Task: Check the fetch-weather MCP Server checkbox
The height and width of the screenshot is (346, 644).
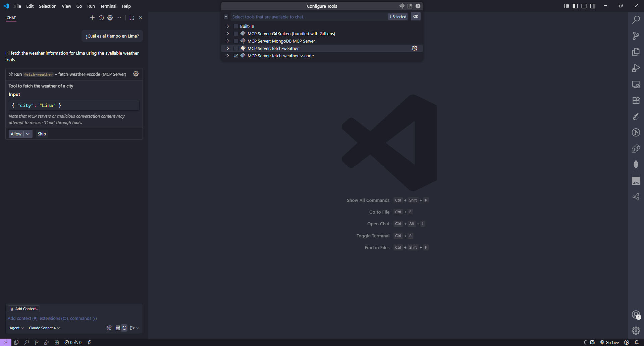Action: pyautogui.click(x=236, y=48)
